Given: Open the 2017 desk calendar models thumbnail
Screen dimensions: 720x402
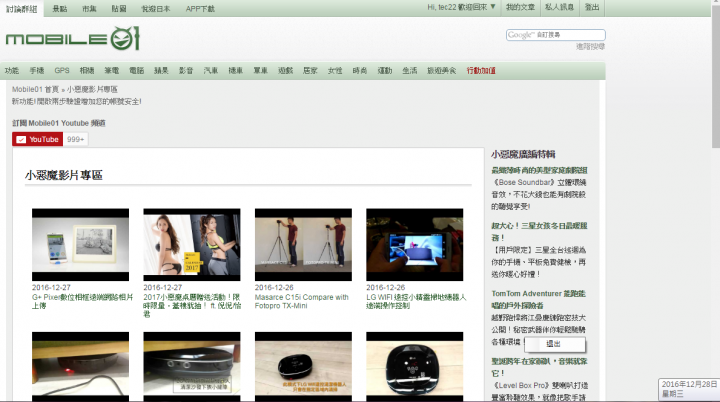Looking at the screenshot, I should [x=191, y=244].
